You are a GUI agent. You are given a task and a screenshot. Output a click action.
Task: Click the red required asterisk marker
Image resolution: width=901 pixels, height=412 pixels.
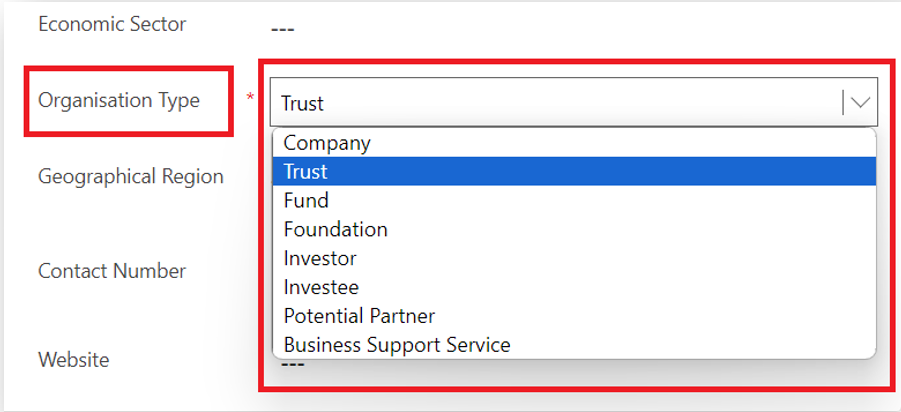tap(250, 96)
